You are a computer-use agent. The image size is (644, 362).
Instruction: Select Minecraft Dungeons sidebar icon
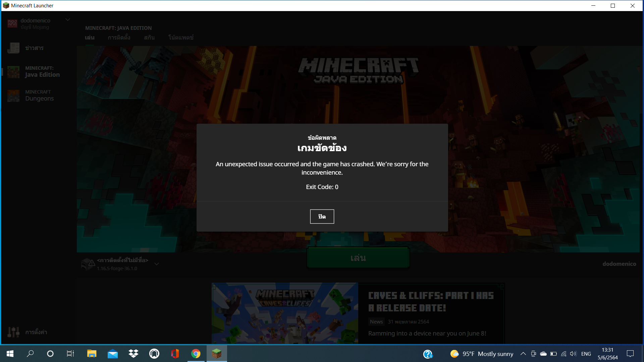[13, 96]
